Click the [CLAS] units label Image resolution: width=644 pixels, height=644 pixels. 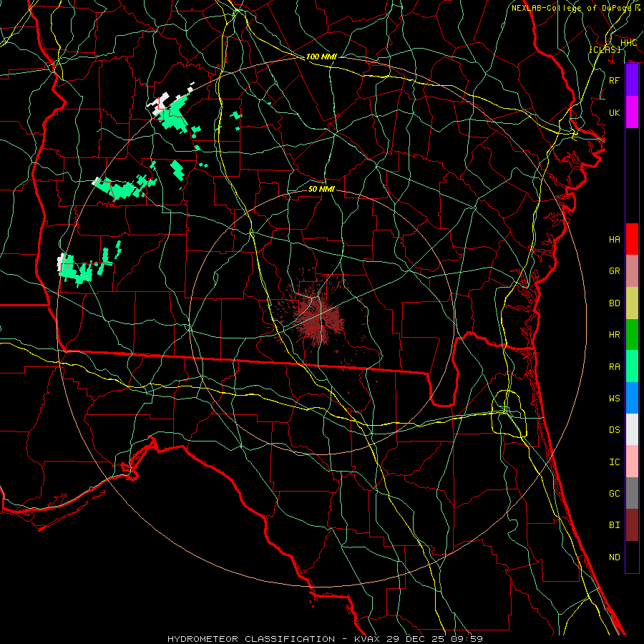pos(605,49)
